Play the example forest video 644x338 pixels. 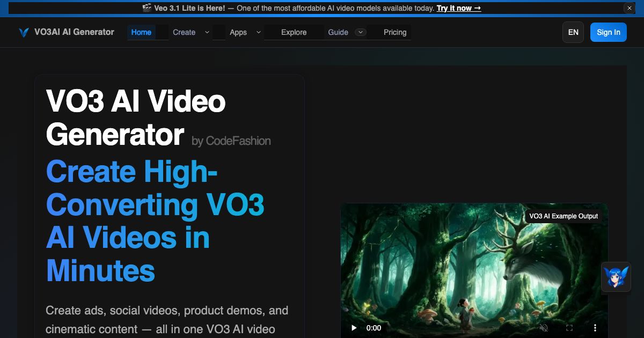coord(354,328)
